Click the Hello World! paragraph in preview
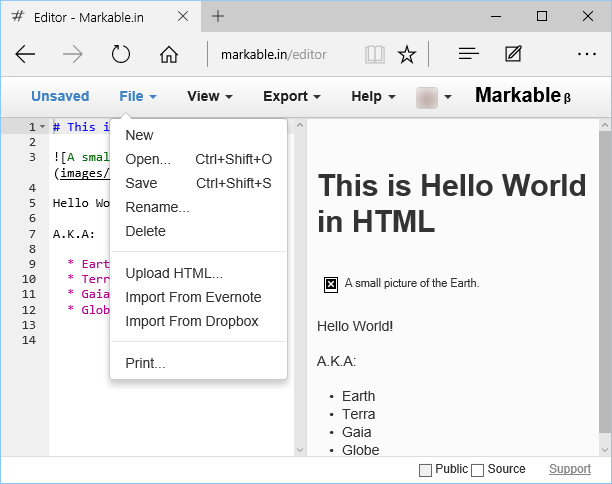Screen dimensions: 612x484 pos(355,326)
